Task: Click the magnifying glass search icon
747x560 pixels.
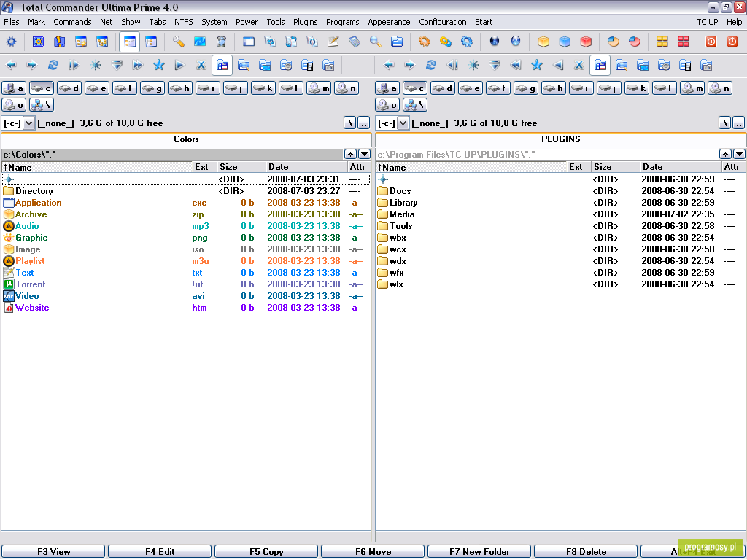Action: point(376,42)
